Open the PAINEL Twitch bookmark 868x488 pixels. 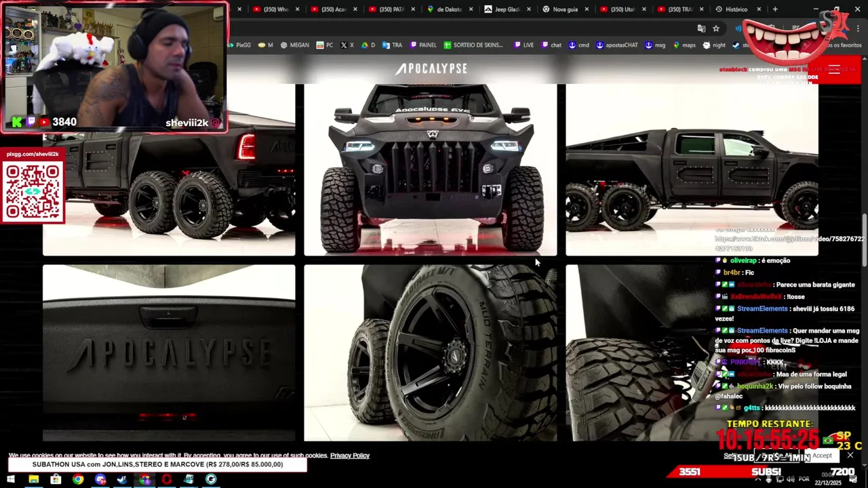tap(423, 45)
